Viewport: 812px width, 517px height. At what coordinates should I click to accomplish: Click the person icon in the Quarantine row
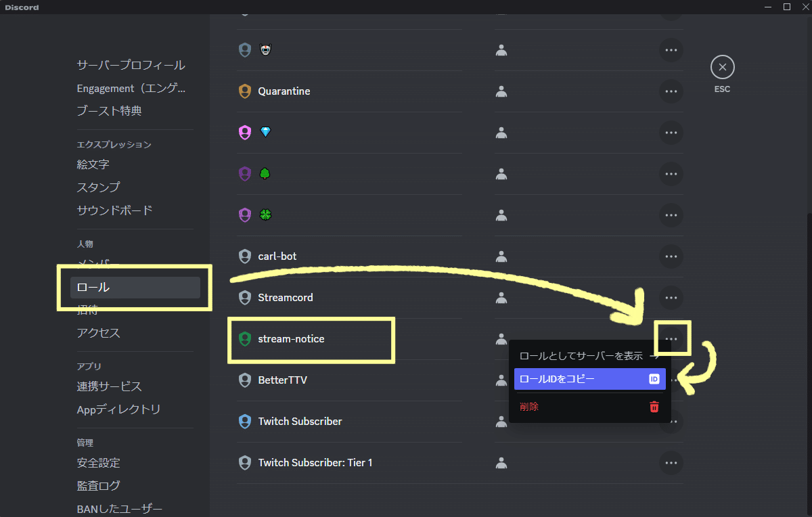click(501, 91)
